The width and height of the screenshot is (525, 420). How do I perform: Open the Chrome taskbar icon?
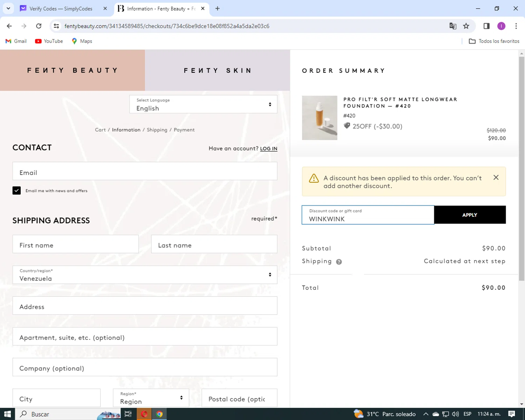click(x=159, y=414)
